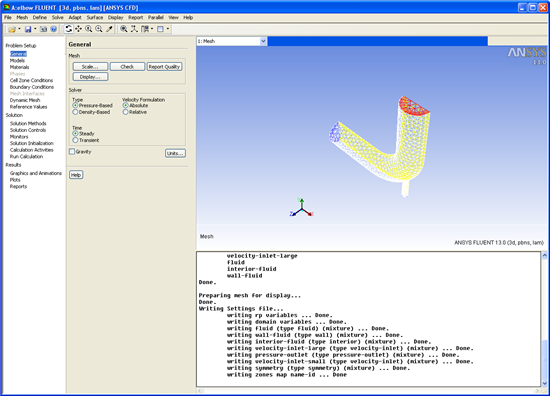Expand the Open file dropdown arrow
This screenshot has height=396, width=550.
(x=19, y=29)
